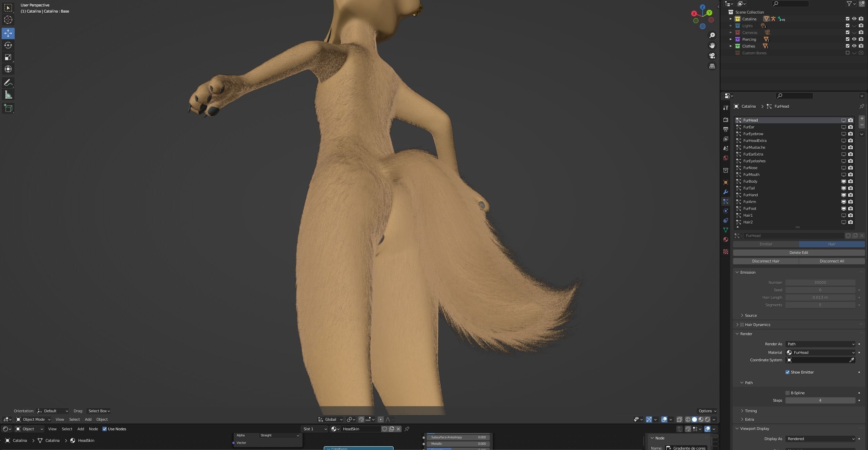Image resolution: width=868 pixels, height=450 pixels.
Task: Click the Delete Edit button
Action: tap(799, 253)
